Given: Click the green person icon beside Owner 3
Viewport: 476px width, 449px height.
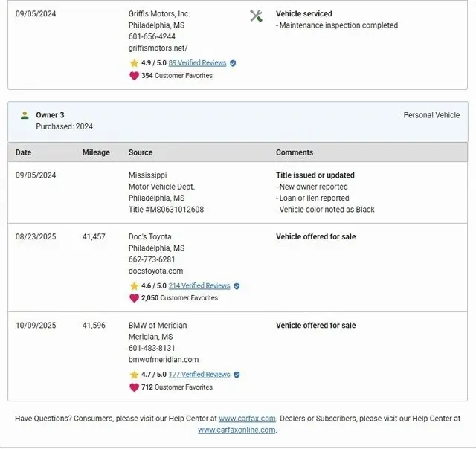Looking at the screenshot, I should [x=25, y=115].
